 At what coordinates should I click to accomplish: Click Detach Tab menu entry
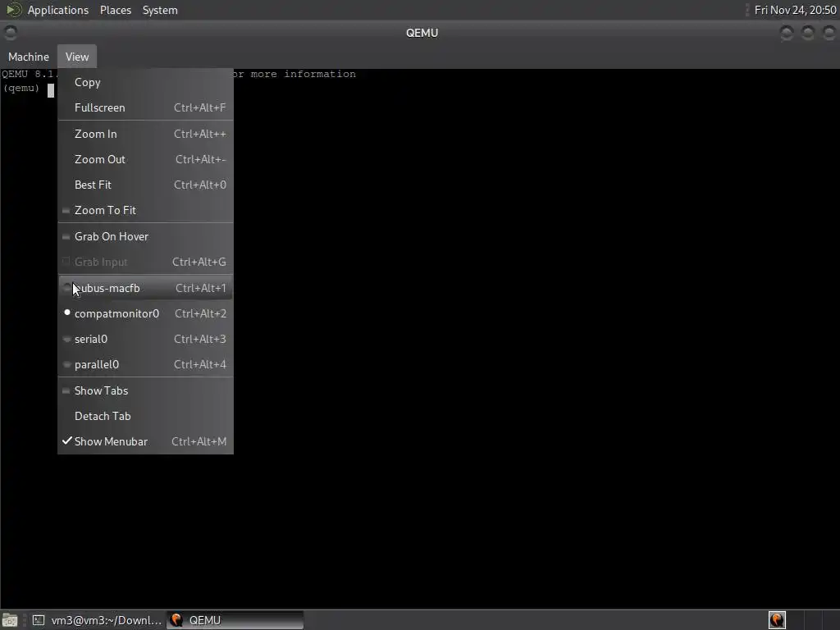(145, 416)
